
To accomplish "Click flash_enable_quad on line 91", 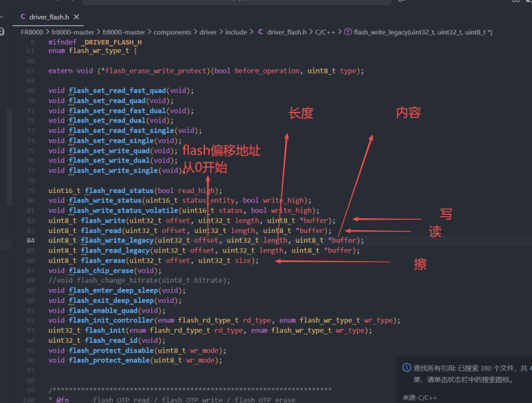I will point(103,311).
